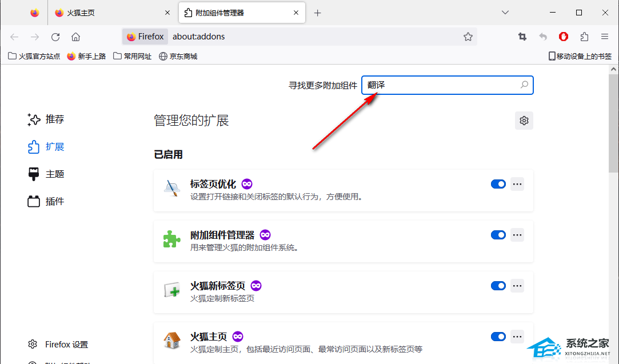
Task: Open the 扩展 sidebar category
Action: 46,147
